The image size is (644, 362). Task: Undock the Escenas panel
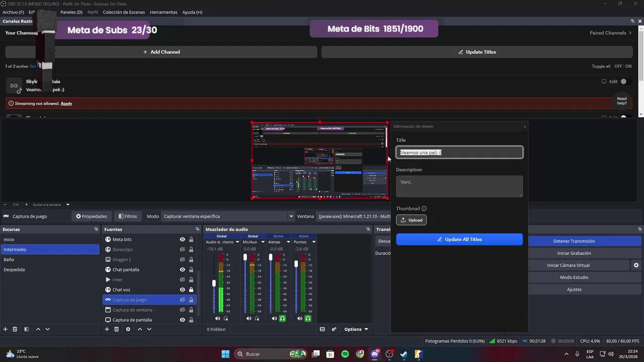point(96,229)
